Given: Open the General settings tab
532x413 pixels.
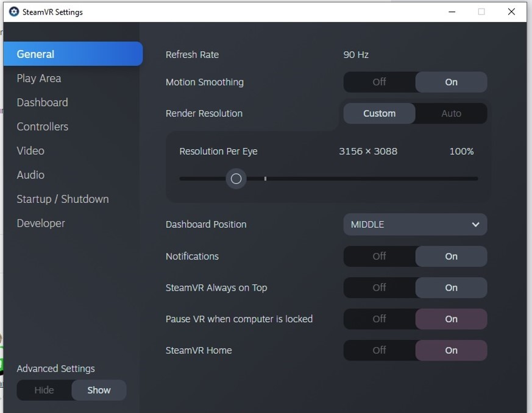Looking at the screenshot, I should coord(73,54).
